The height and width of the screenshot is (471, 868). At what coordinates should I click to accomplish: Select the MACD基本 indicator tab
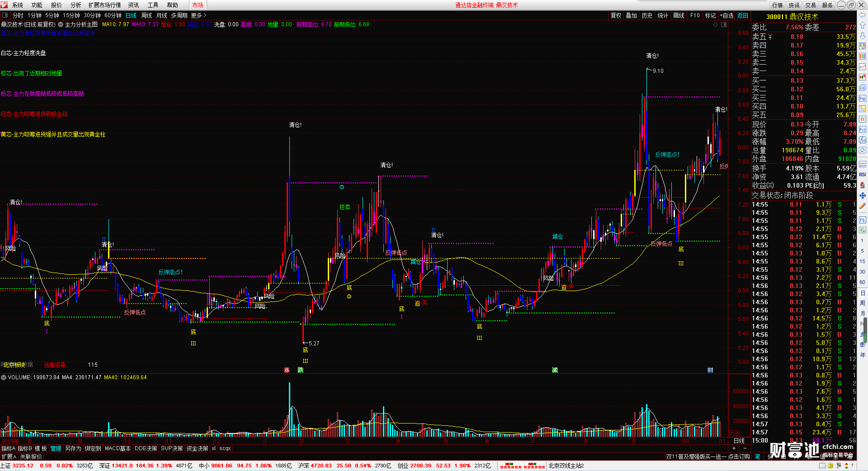pos(118,448)
